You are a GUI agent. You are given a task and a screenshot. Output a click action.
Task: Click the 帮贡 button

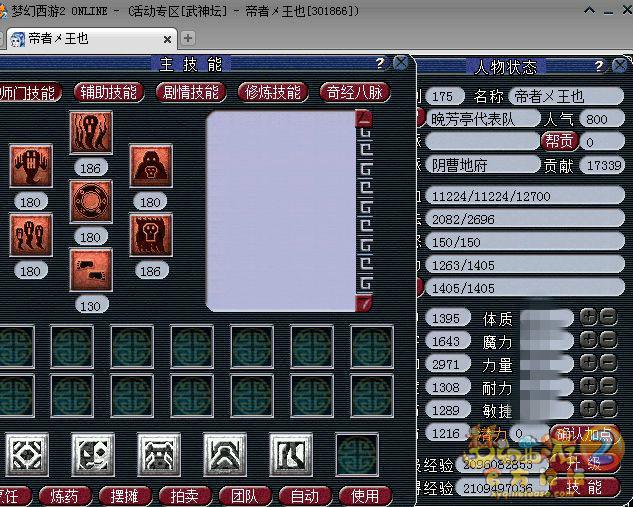click(x=560, y=141)
